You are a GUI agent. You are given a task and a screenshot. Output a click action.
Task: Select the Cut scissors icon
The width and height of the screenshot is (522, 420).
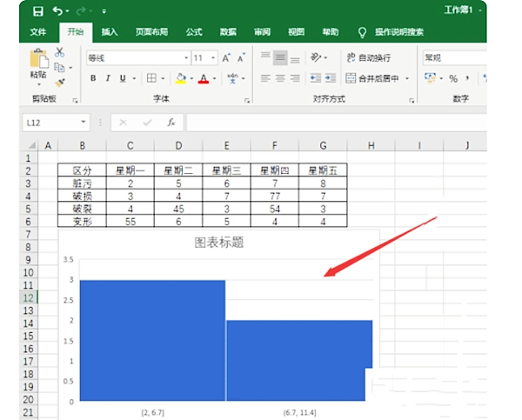pos(60,52)
